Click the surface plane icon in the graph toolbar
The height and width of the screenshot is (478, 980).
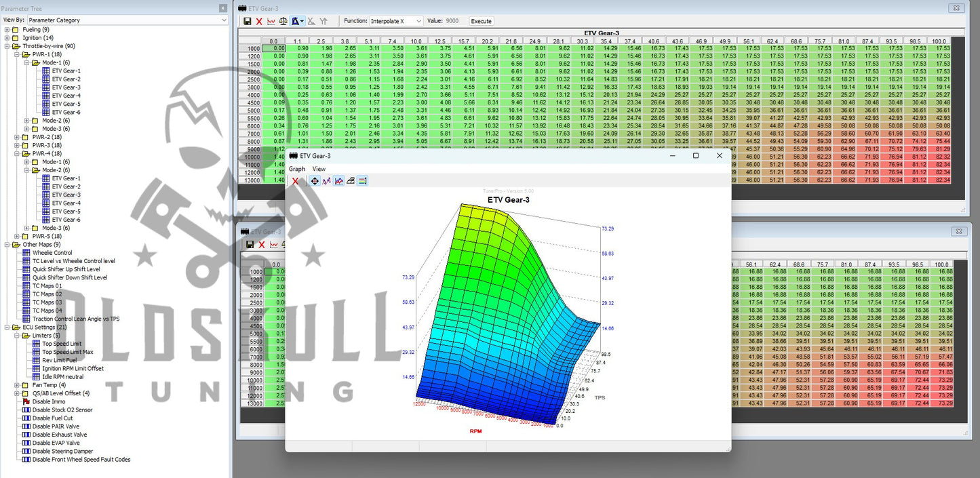[x=351, y=181]
